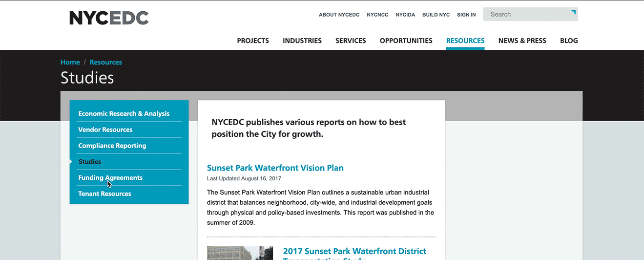Screen dimensions: 644x260
Task: Go to the NYCNCC link
Action: 377,15
